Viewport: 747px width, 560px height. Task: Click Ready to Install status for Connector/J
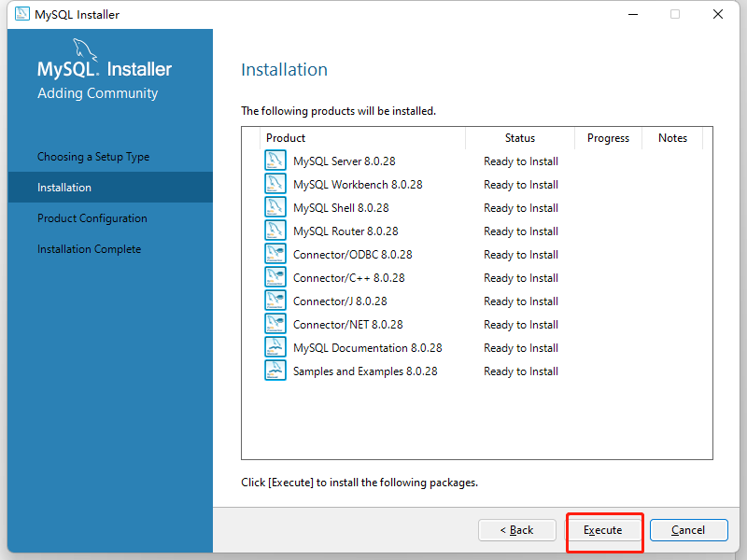521,301
